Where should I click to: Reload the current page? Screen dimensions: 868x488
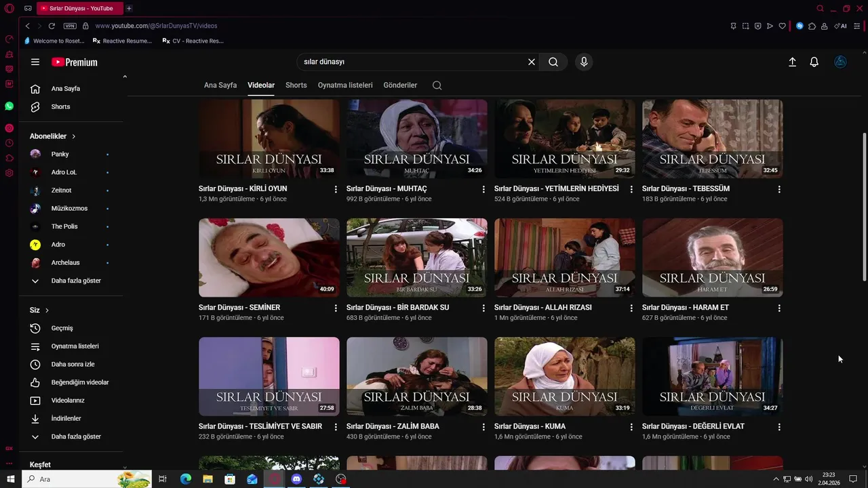[52, 26]
